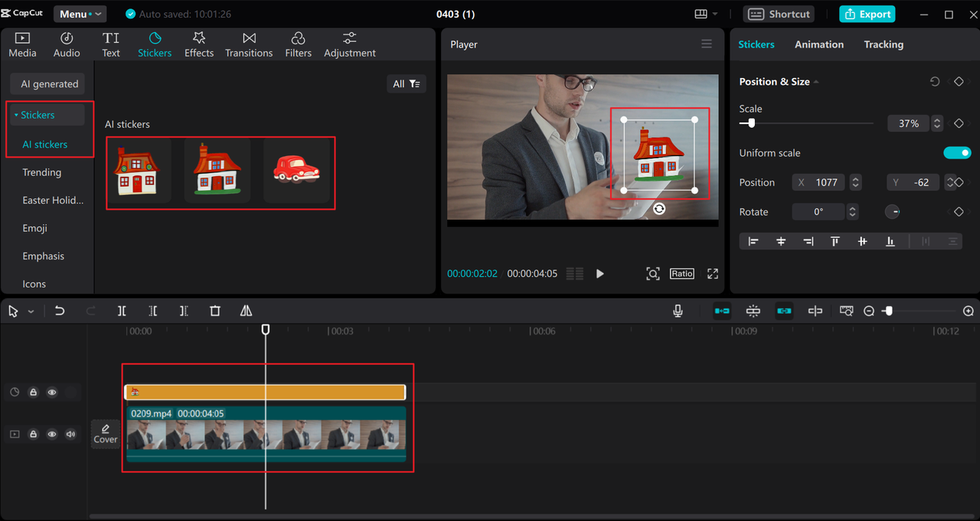980x521 pixels.
Task: Delete the selected clip
Action: point(215,311)
